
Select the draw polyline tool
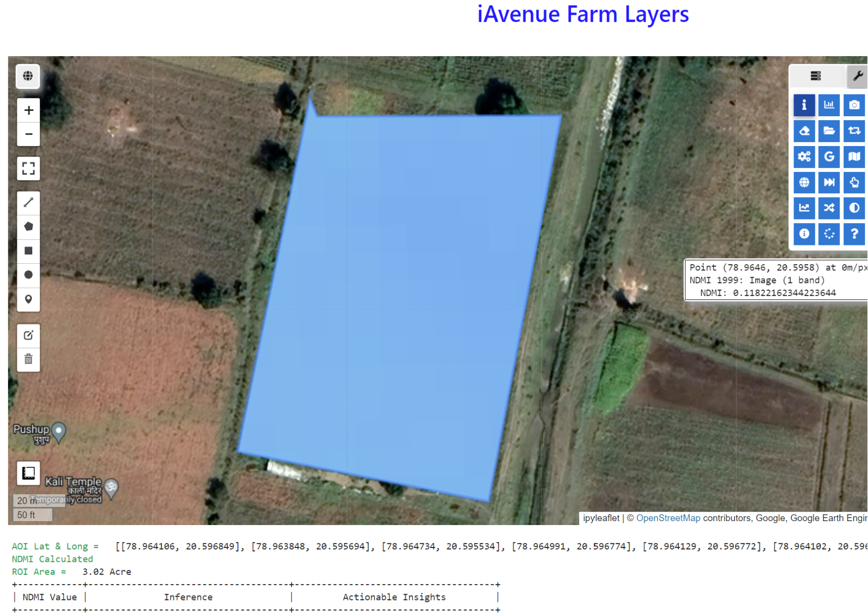point(28,203)
